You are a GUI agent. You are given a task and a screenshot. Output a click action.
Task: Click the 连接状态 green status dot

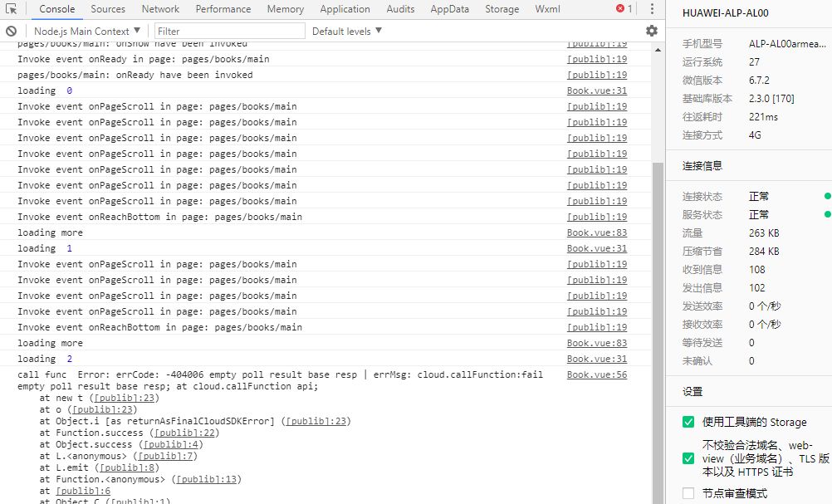click(828, 196)
